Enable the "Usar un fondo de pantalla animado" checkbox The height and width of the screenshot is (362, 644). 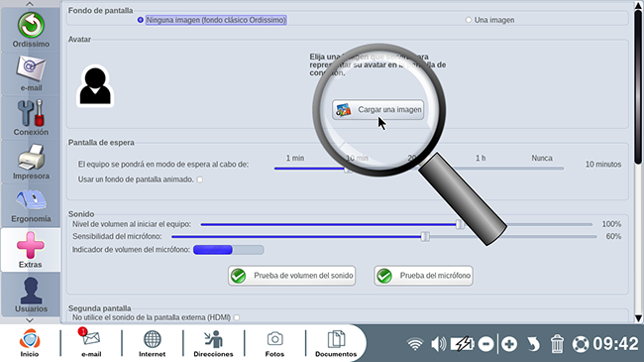[200, 180]
